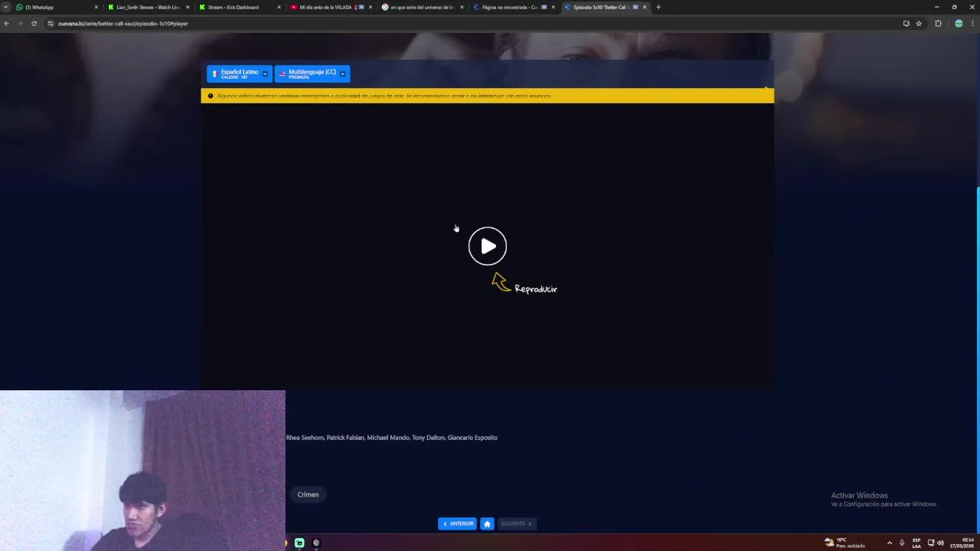
Task: Open the Español Latino language dropdown
Action: coord(240,73)
